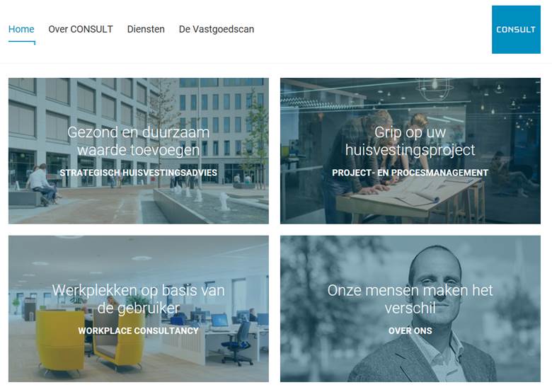Click 'Werkplekken op basis van de gebruiker' heading
The height and width of the screenshot is (392, 552).
[138, 299]
